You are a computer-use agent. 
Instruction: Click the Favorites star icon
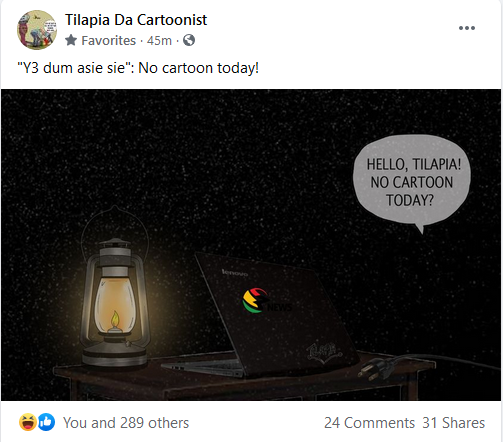[71, 40]
